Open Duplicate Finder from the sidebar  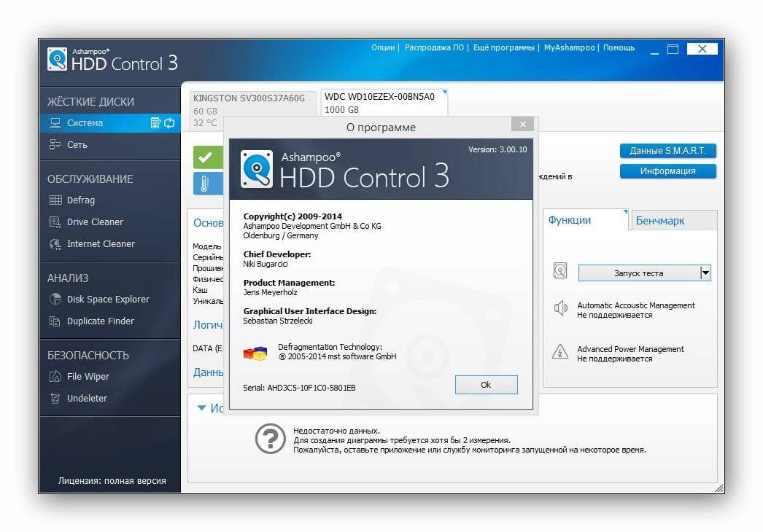(x=110, y=321)
